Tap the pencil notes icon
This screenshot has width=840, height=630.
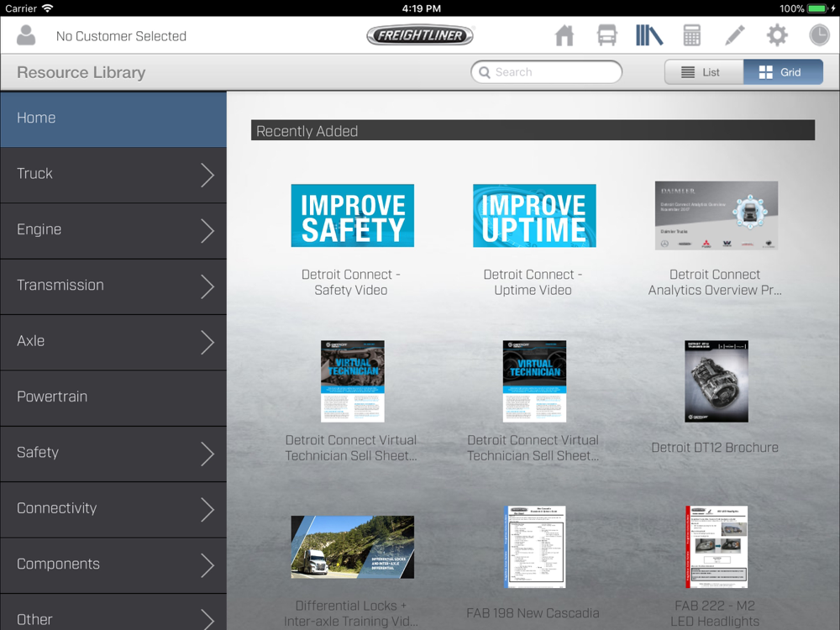734,35
